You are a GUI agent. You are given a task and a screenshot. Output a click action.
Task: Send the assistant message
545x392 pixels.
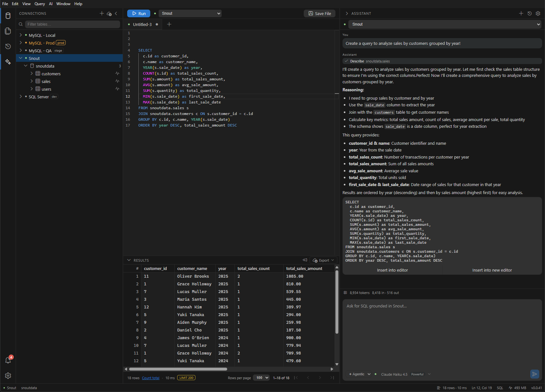click(x=535, y=374)
